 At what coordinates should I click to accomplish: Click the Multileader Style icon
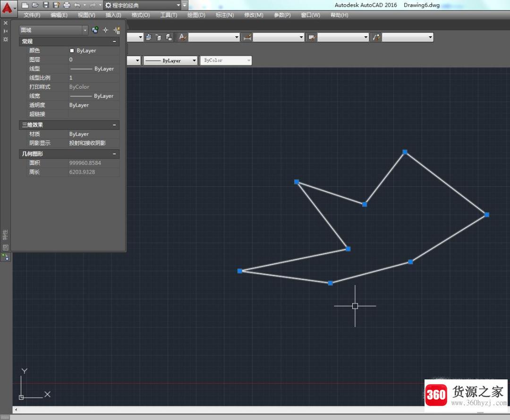(x=376, y=37)
